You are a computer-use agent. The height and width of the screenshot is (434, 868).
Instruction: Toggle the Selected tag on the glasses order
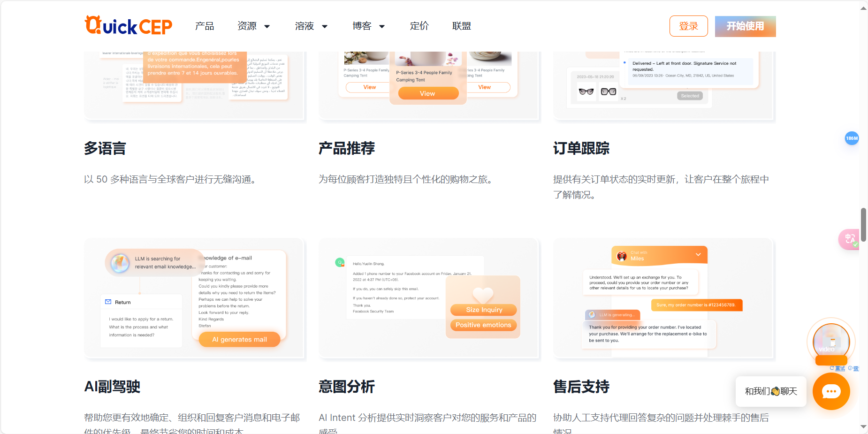click(x=690, y=96)
